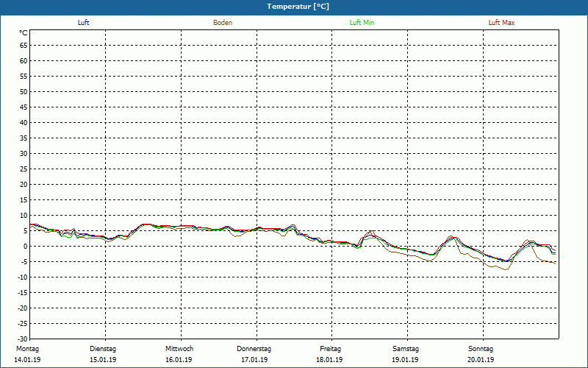Click the date 17.01.19
The height and width of the screenshot is (368, 588).
click(254, 360)
